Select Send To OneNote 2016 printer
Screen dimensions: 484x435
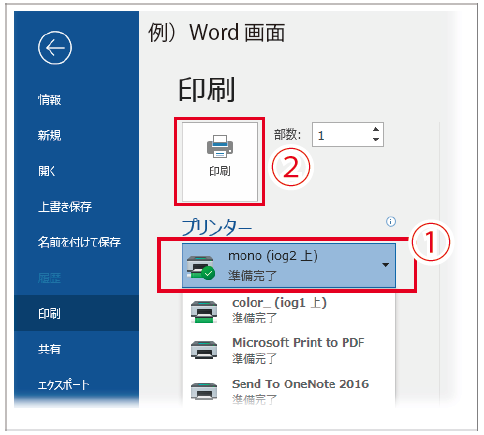pyautogui.click(x=289, y=391)
